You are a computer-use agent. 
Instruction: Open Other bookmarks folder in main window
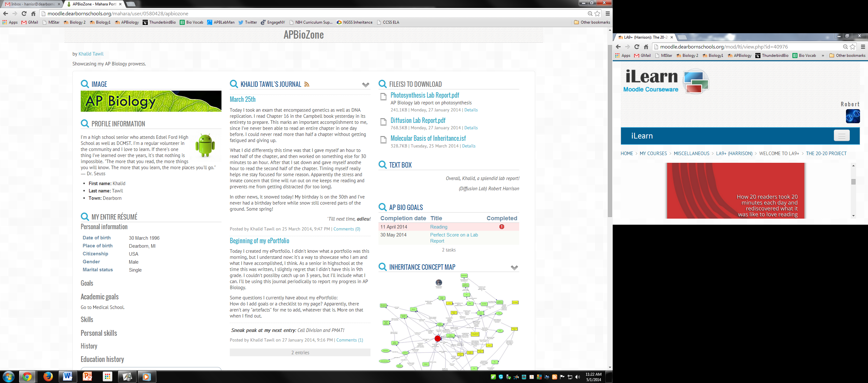(x=592, y=22)
